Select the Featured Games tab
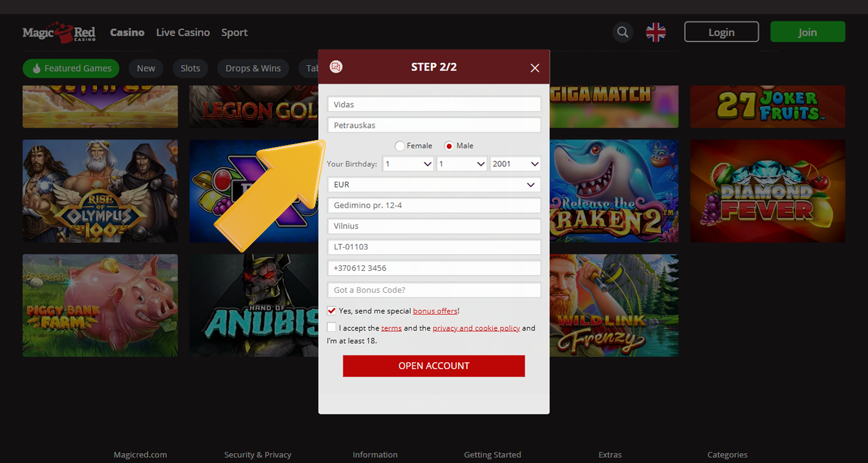 [x=71, y=68]
